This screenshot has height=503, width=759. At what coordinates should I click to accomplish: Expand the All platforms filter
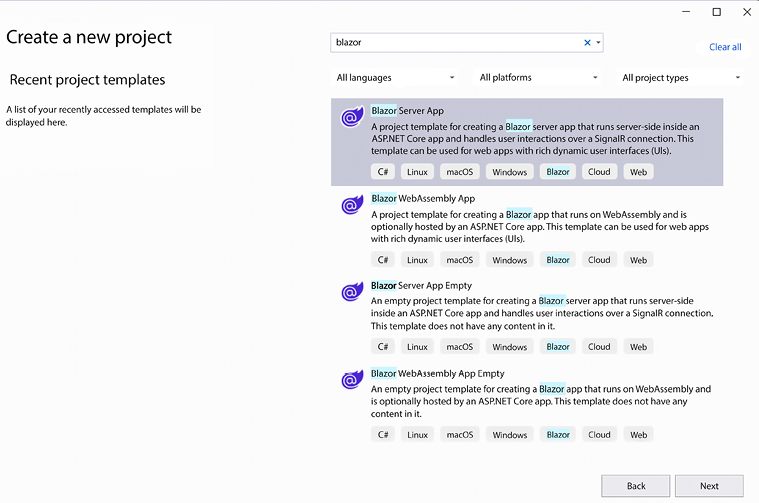[x=538, y=77]
